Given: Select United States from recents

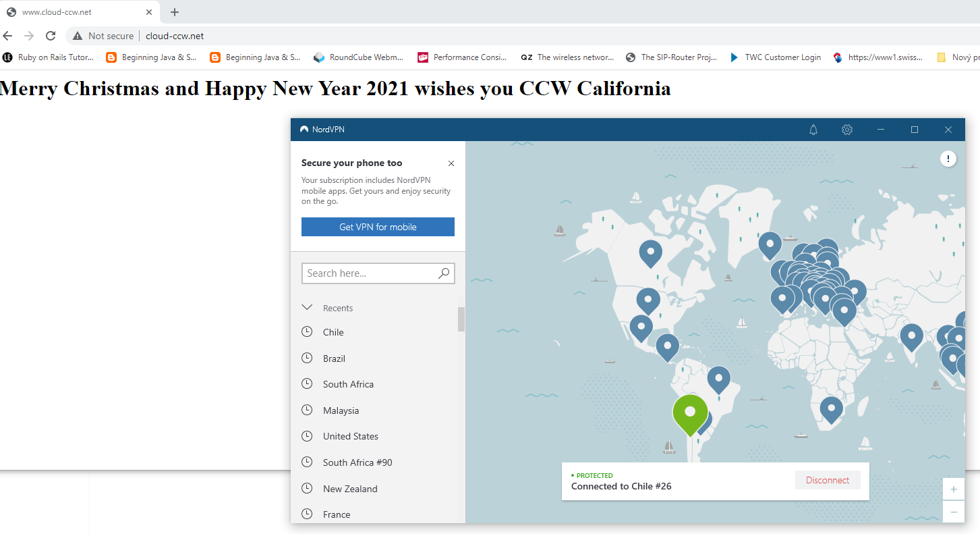Looking at the screenshot, I should (351, 436).
